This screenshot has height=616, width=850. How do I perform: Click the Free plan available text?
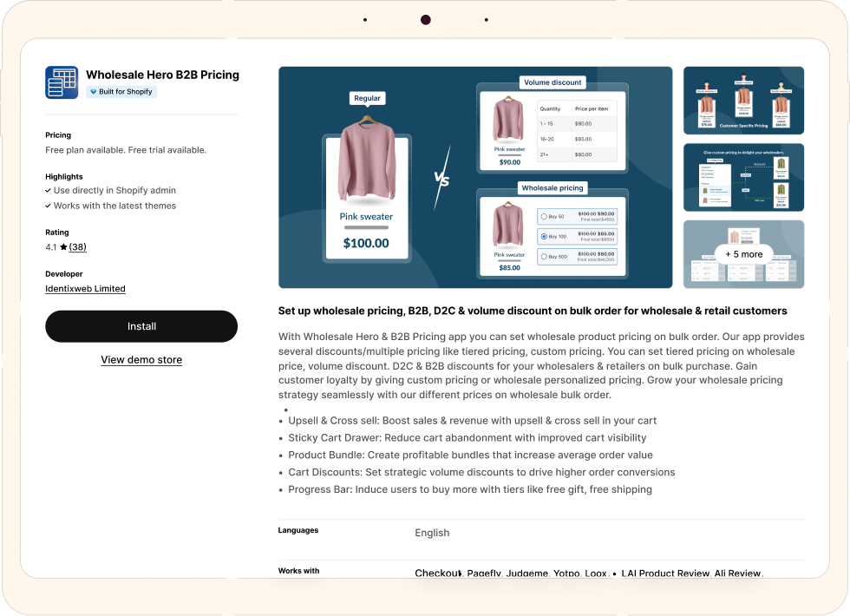pos(126,150)
